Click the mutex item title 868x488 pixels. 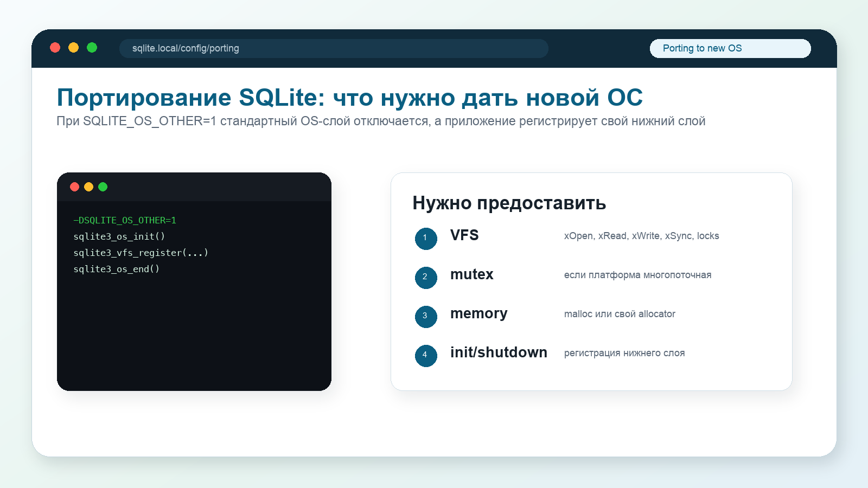pos(472,274)
